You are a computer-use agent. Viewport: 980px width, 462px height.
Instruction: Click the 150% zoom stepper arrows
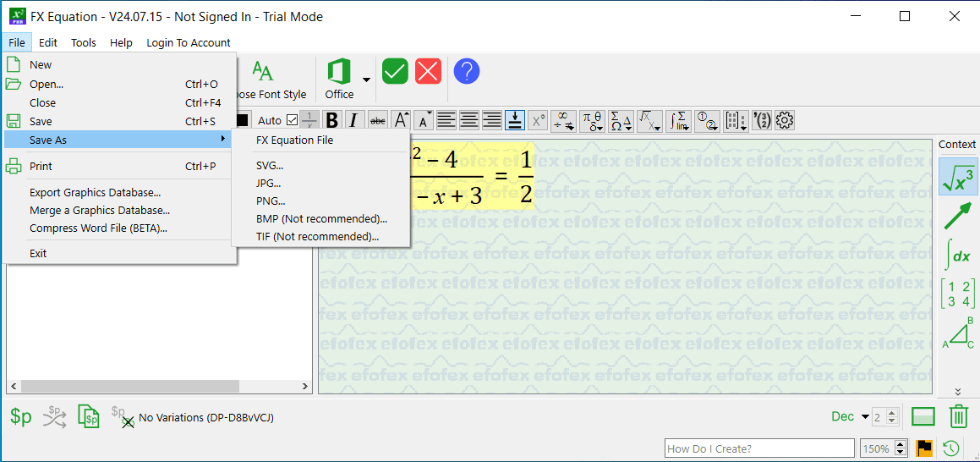click(901, 448)
